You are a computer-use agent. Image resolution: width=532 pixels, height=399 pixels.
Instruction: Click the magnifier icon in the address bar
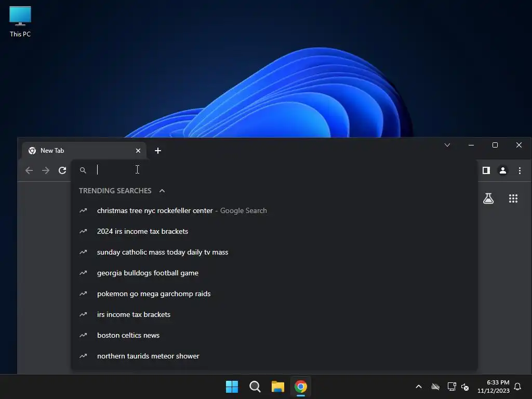(83, 170)
